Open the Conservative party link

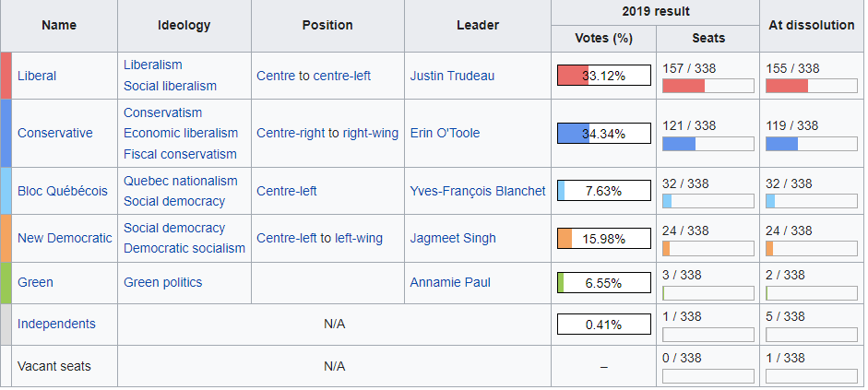tap(54, 133)
